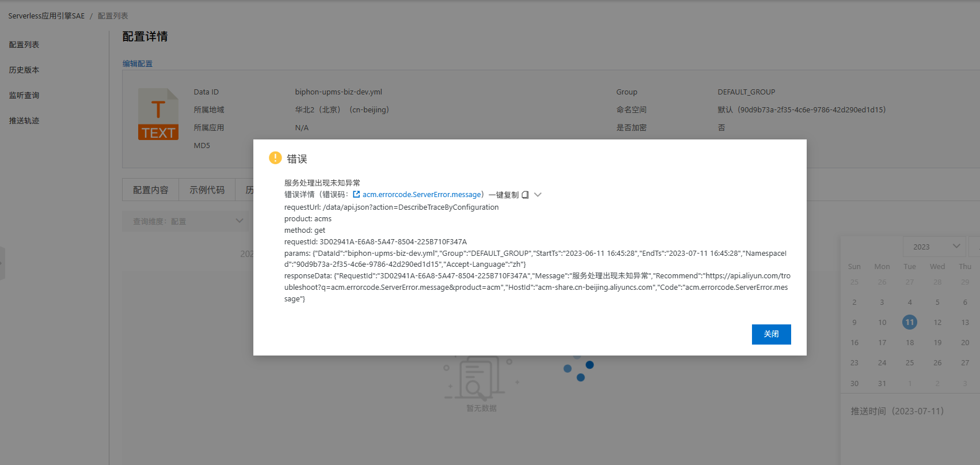The height and width of the screenshot is (465, 980).
Task: Select day 12 in calendar
Action: click(937, 322)
